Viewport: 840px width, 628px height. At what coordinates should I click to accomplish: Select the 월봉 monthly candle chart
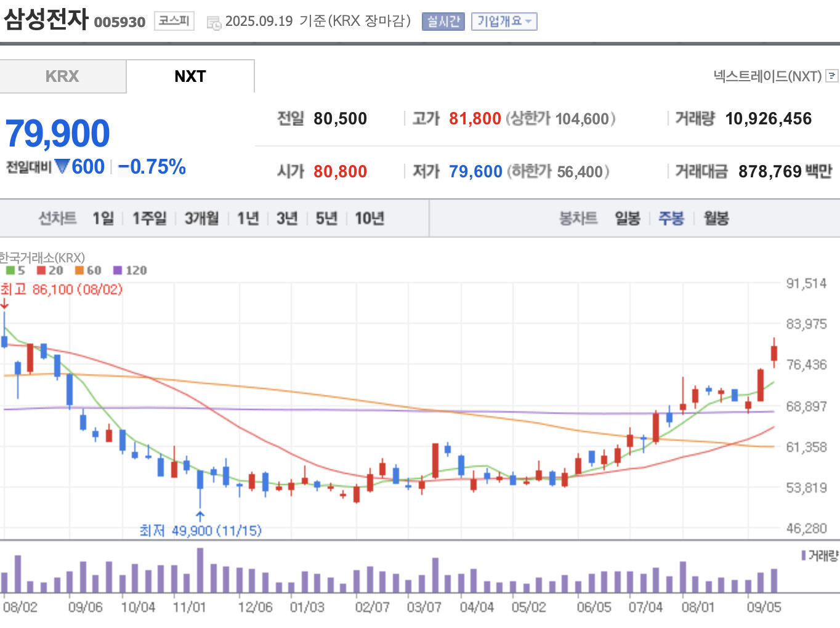716,219
